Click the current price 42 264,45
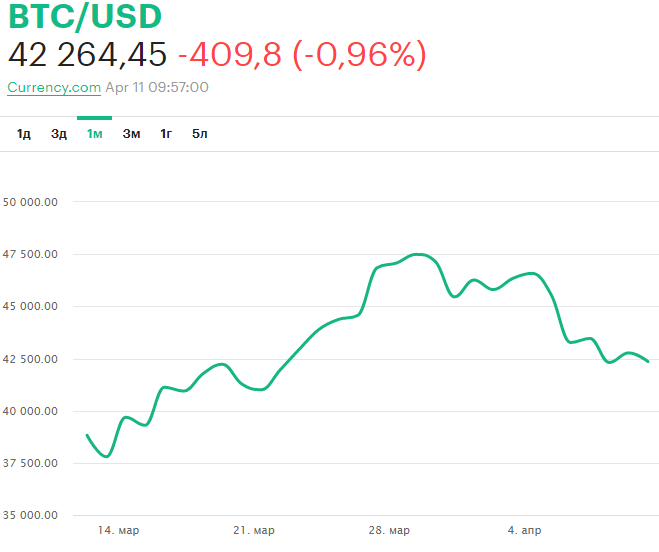Viewport: 659px width, 552px height. click(87, 55)
